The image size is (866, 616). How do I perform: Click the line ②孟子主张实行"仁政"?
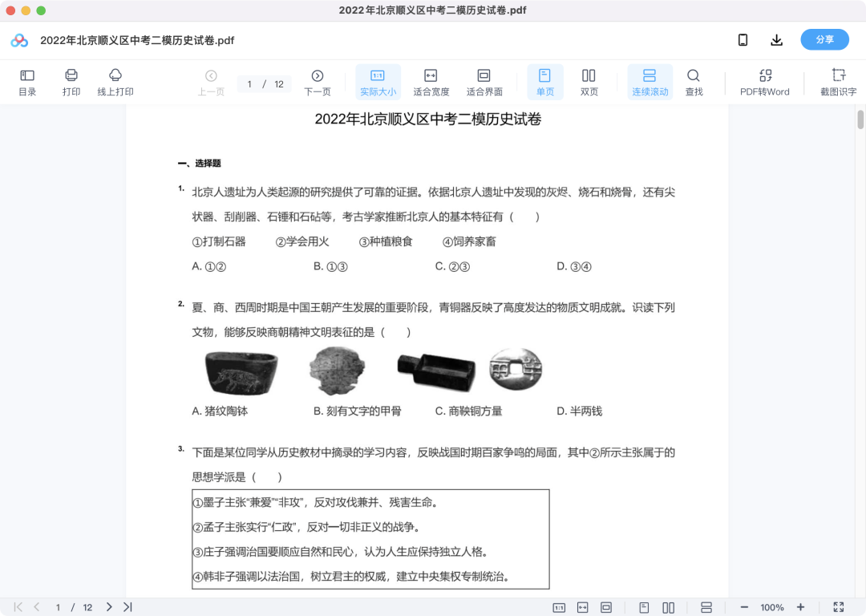pos(306,527)
